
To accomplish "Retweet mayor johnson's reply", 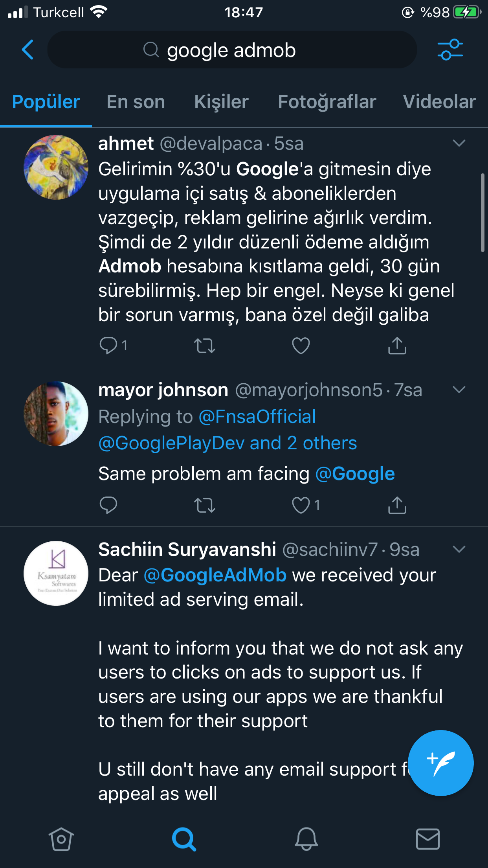I will click(205, 506).
